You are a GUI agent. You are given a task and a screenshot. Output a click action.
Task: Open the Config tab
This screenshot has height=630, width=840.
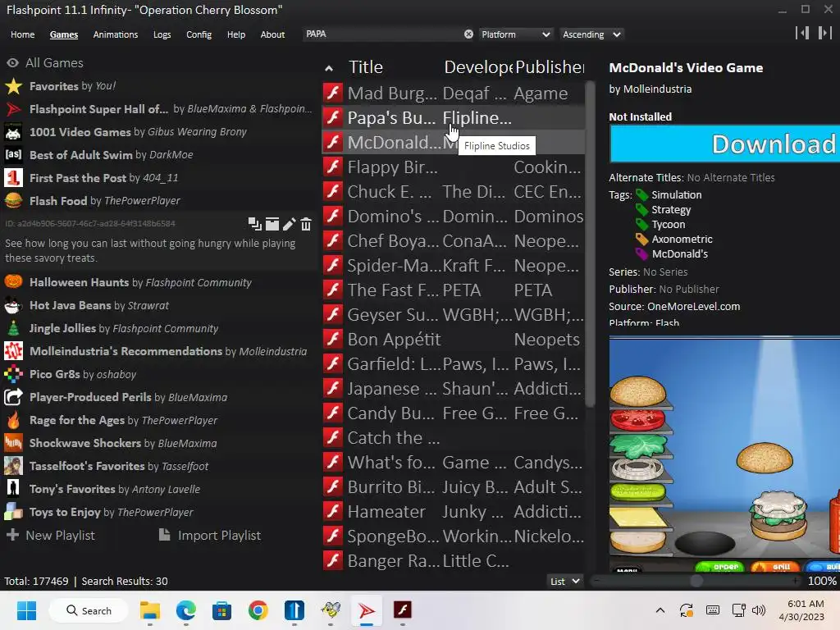pyautogui.click(x=199, y=34)
